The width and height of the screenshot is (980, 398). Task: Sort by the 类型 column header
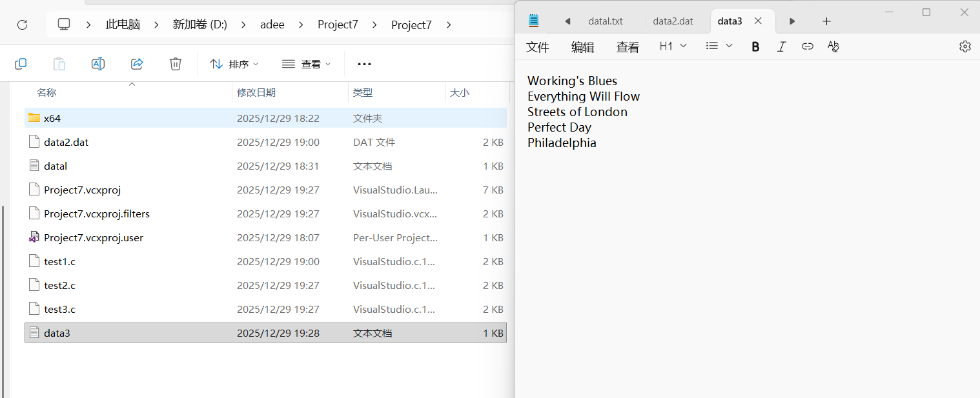363,93
